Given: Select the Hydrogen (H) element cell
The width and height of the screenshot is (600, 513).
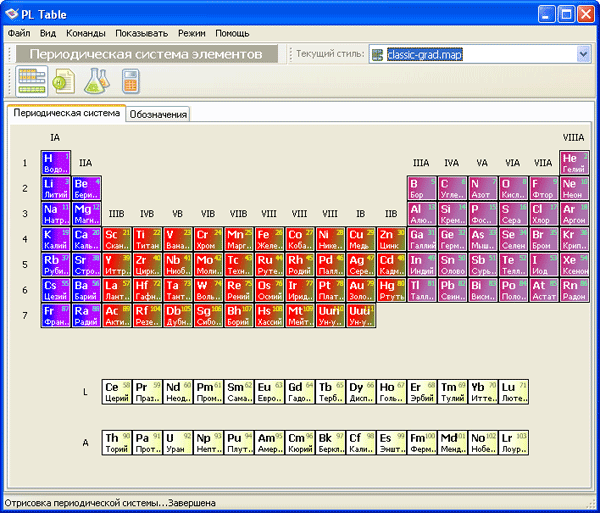Looking at the screenshot, I should [x=55, y=162].
